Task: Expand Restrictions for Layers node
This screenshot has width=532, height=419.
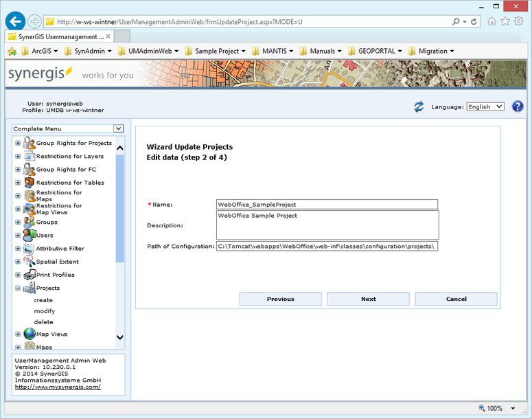Action: click(x=18, y=156)
